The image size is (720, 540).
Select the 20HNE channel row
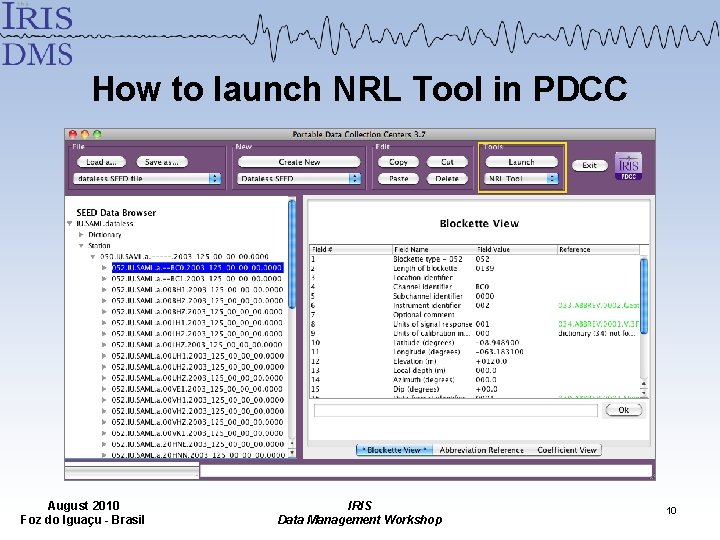[197, 444]
